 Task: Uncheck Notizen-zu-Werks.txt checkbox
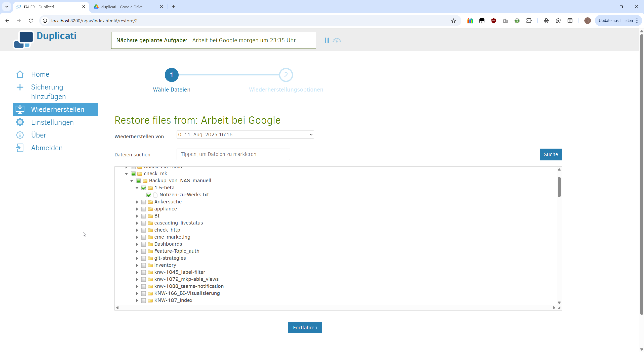point(149,195)
